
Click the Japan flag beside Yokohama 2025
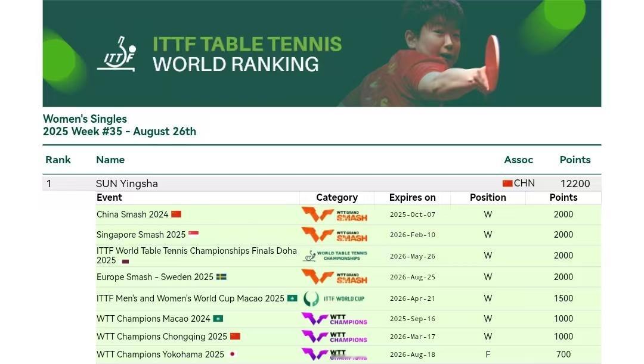click(x=233, y=354)
